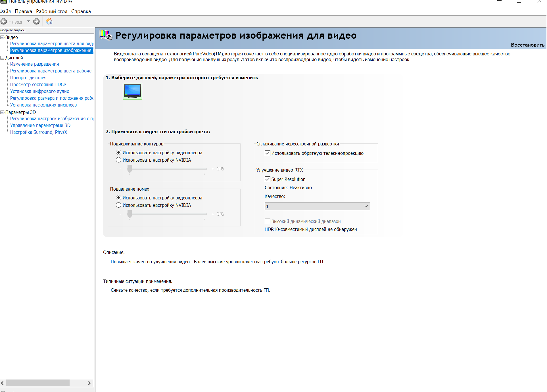Screen dimensions: 547x392
Task: Toggle inverse telecine checkbox
Action: 267,153
